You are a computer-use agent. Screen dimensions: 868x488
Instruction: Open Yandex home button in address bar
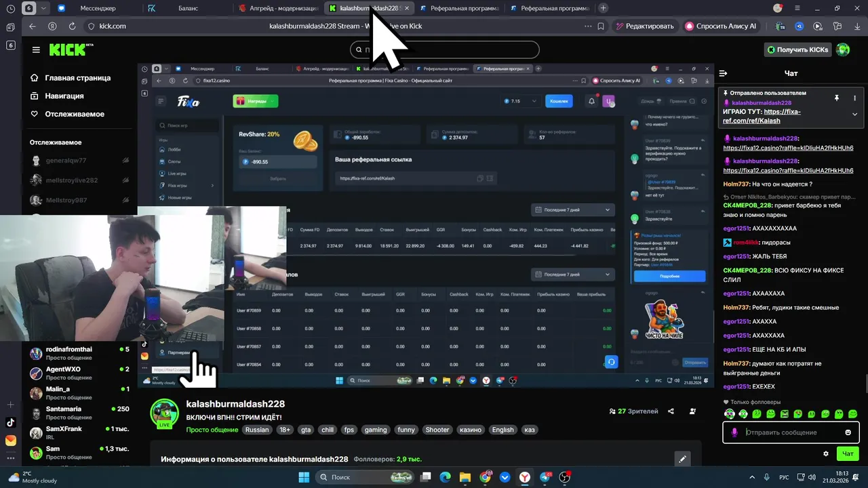(52, 26)
